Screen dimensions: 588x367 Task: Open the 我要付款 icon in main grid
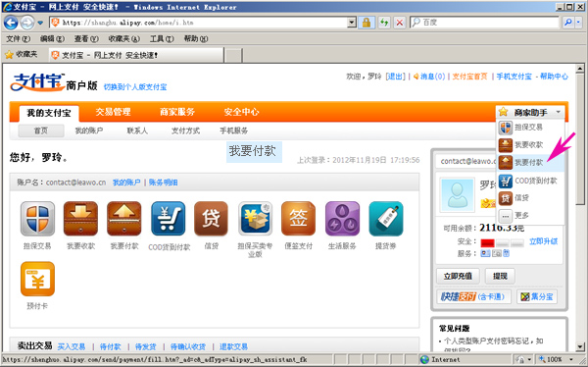tap(124, 219)
